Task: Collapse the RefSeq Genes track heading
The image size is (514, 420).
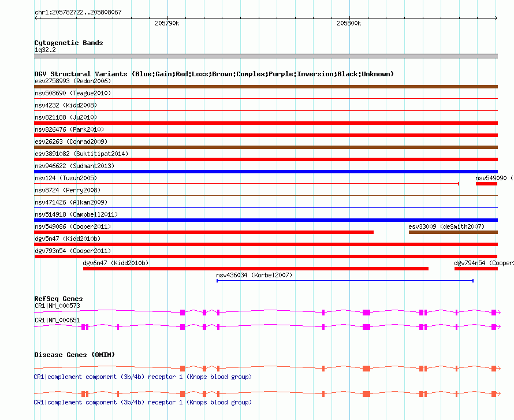Action: point(58,299)
